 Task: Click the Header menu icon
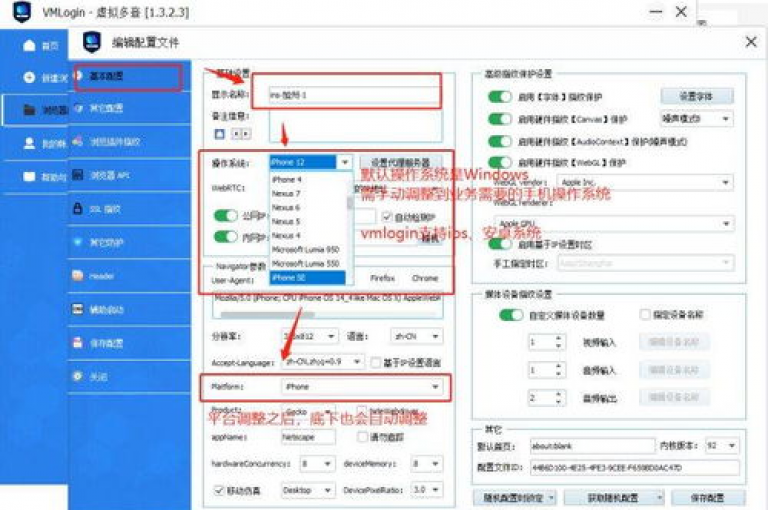(77, 276)
